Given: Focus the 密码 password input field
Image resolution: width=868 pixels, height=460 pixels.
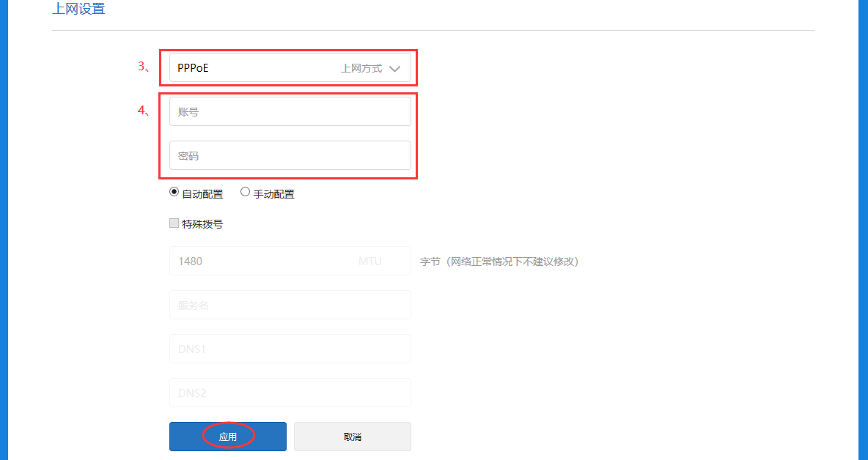Looking at the screenshot, I should (x=290, y=156).
